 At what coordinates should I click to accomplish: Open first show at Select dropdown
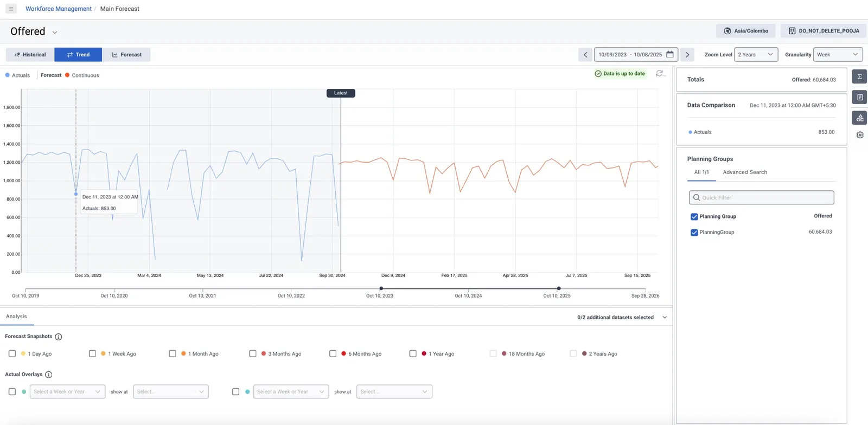point(171,392)
